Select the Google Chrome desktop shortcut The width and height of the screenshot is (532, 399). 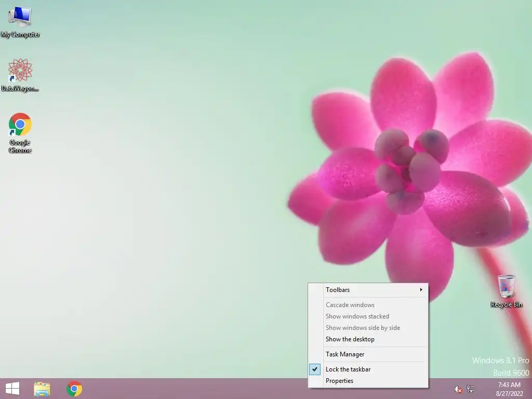tap(20, 133)
